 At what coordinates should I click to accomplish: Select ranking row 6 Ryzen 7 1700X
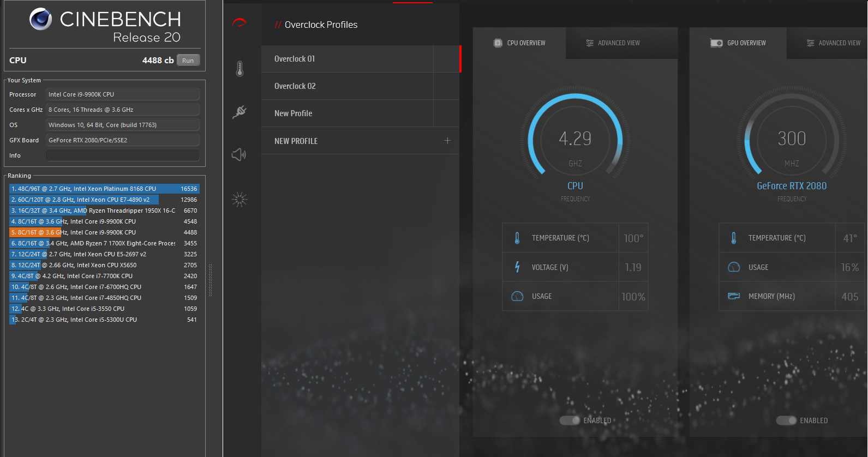104,243
